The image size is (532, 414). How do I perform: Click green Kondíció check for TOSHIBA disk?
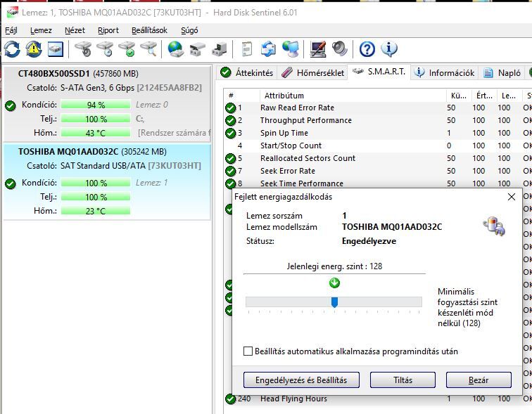pos(11,184)
